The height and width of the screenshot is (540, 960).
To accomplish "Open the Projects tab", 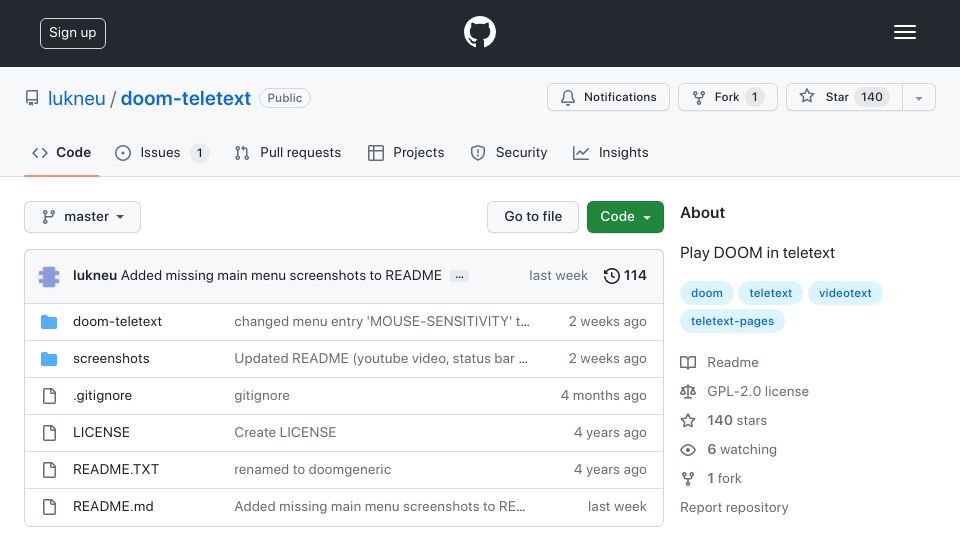I will [406, 152].
